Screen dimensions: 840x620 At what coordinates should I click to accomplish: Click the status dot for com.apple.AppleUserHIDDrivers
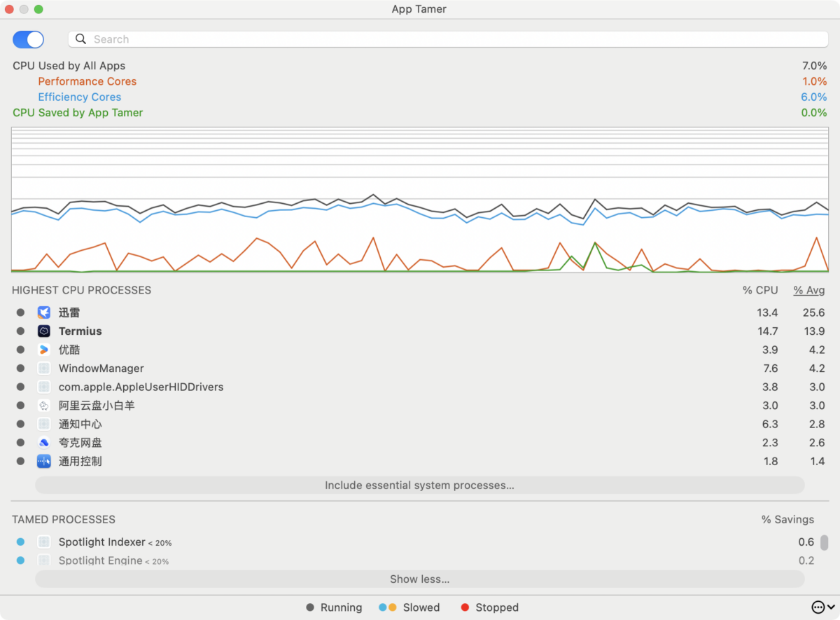coord(20,387)
